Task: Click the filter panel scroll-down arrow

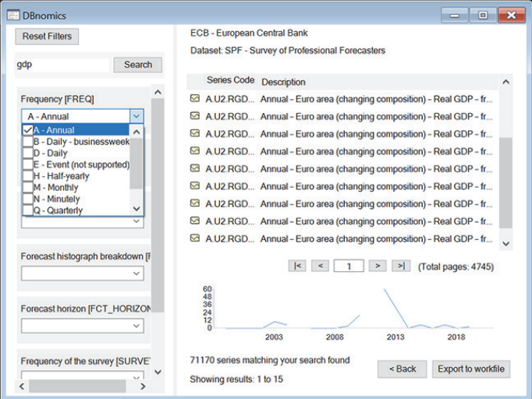Action: click(x=158, y=372)
